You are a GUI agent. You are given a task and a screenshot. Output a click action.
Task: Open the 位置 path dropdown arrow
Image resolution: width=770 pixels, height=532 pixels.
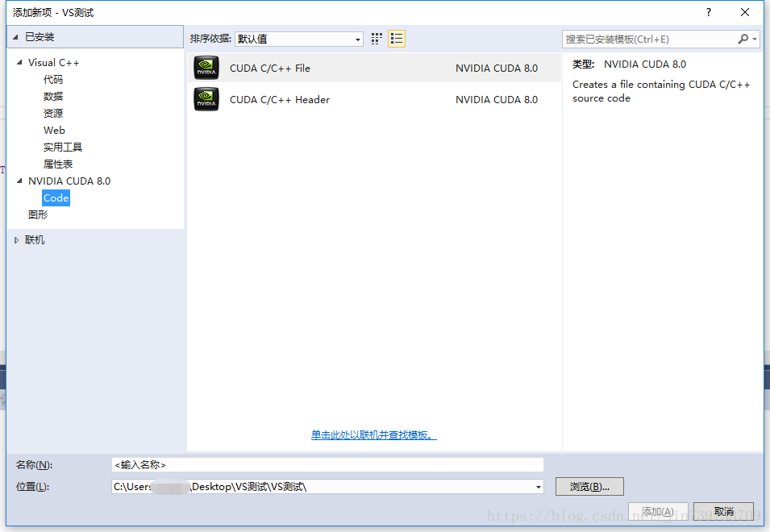(539, 487)
